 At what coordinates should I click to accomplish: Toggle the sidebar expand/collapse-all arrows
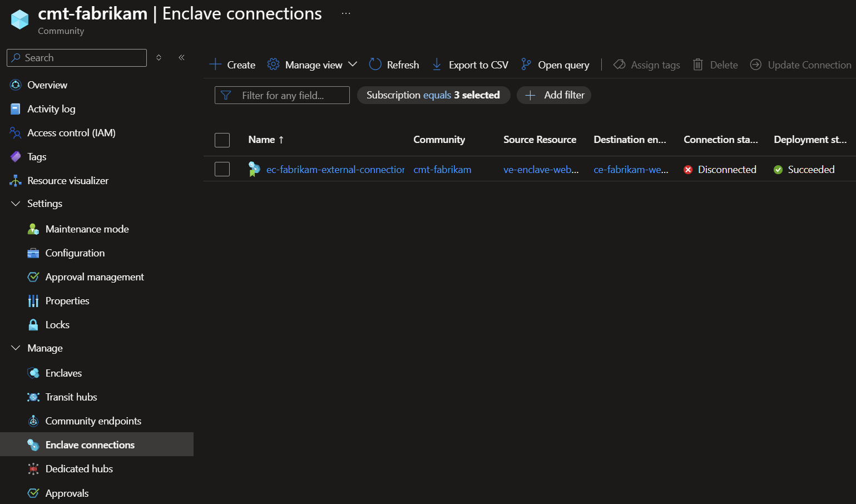pos(159,58)
